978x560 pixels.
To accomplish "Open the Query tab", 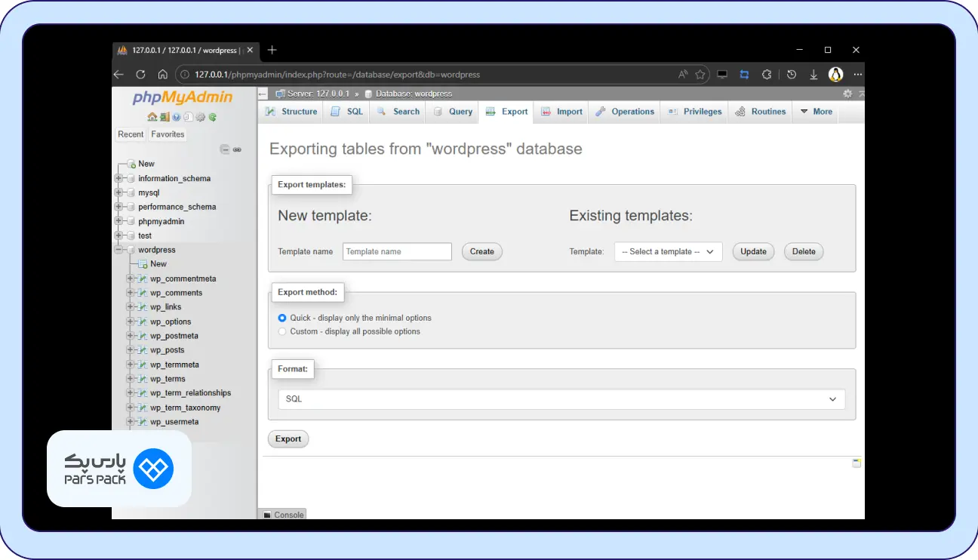I will point(452,112).
